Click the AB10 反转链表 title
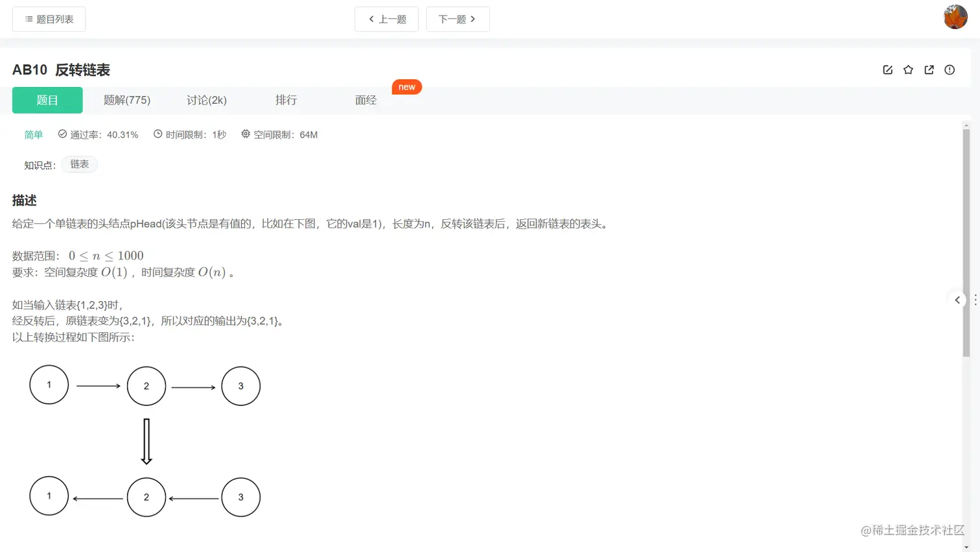 (61, 70)
